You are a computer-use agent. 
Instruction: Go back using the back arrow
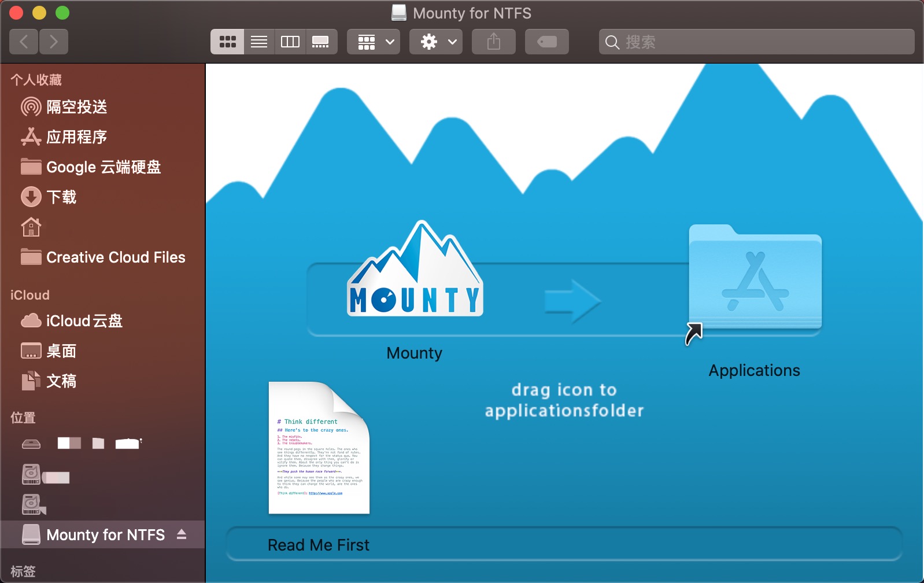[24, 42]
